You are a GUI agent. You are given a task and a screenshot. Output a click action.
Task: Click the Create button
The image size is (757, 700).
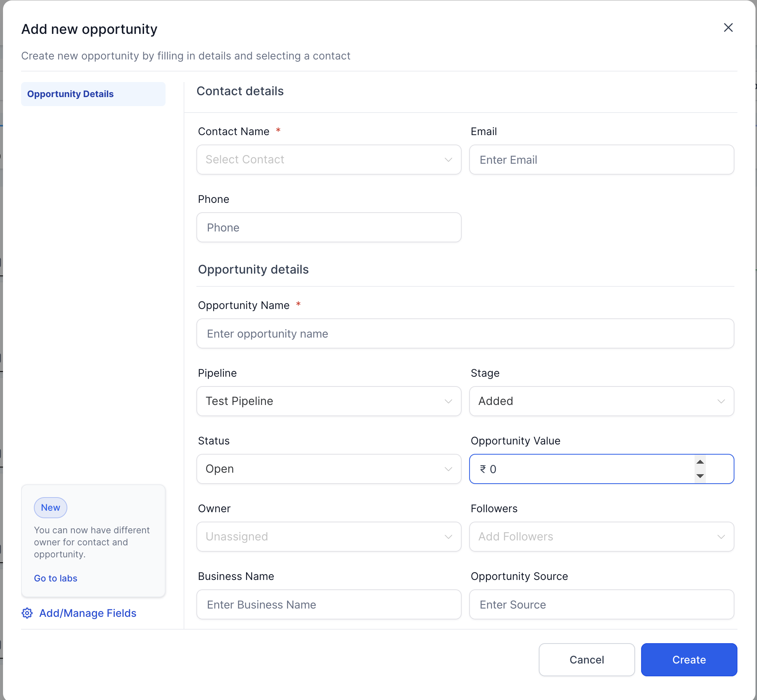coord(689,659)
